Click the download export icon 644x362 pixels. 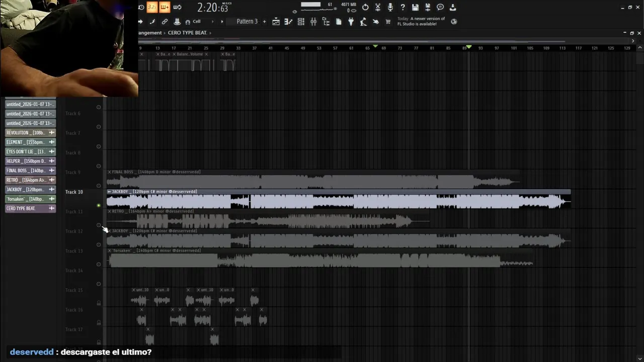click(453, 7)
